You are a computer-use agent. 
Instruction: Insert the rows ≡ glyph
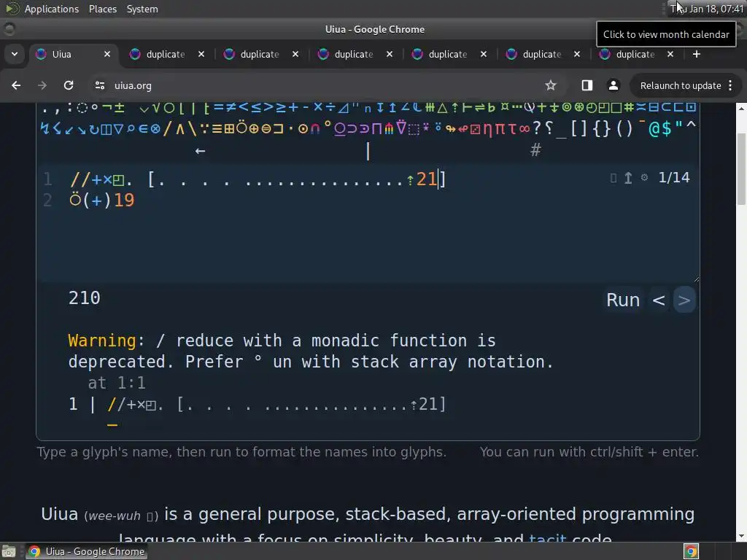tap(217, 128)
